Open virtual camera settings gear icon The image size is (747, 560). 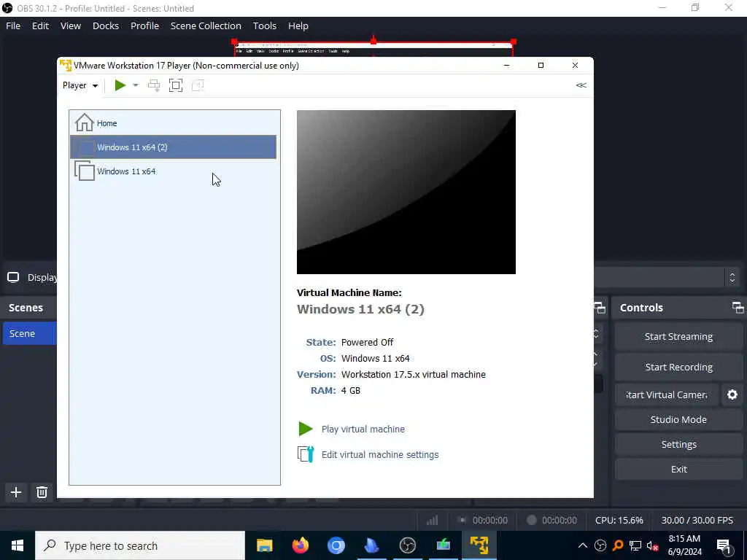[732, 394]
